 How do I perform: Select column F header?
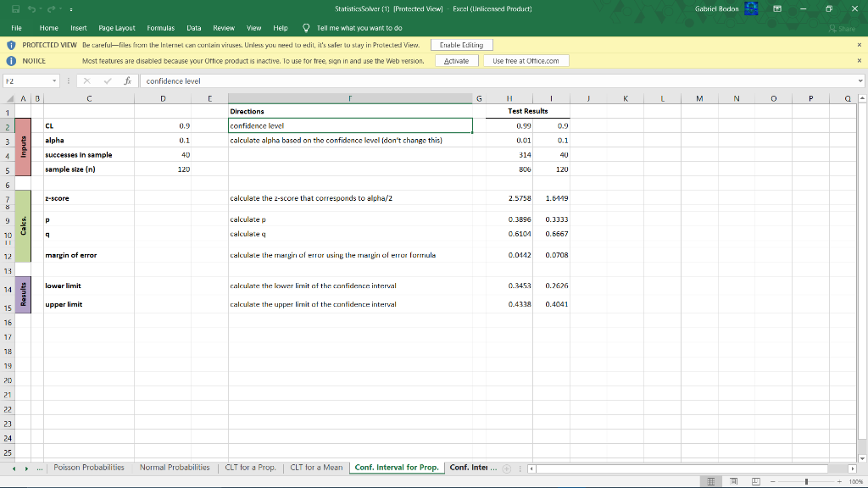tap(350, 98)
